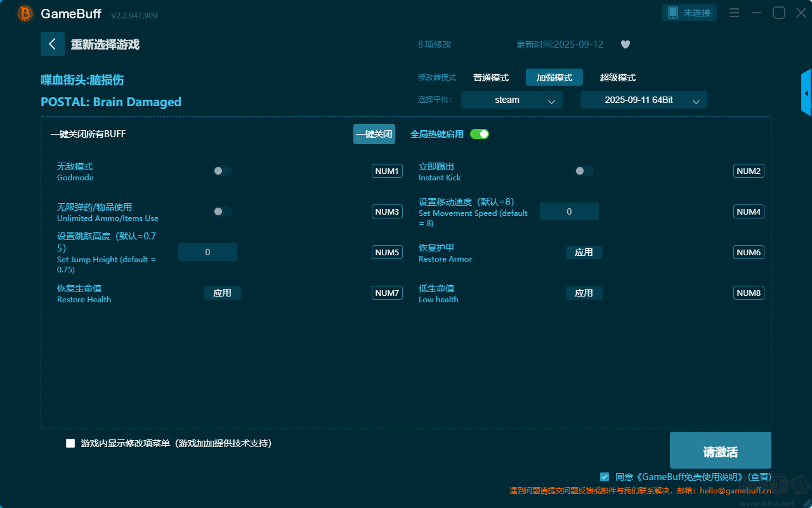Click the Set Movement Speed input field

(x=569, y=211)
